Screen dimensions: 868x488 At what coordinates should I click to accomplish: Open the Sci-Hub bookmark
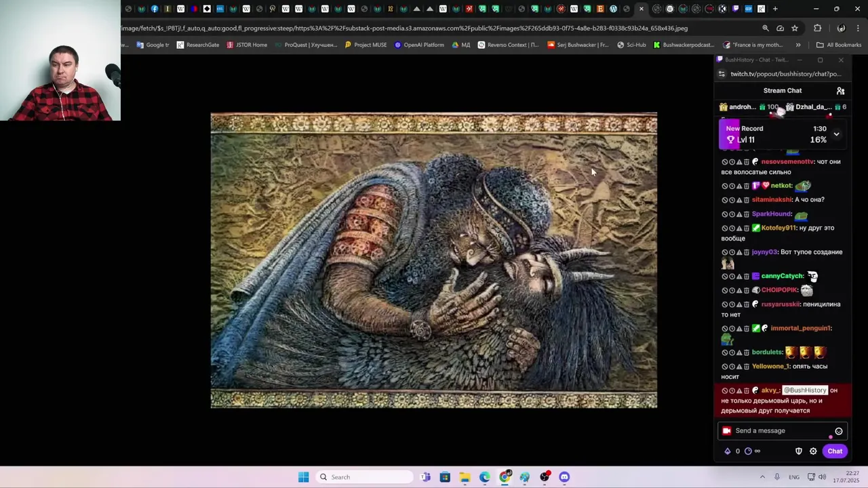point(631,45)
